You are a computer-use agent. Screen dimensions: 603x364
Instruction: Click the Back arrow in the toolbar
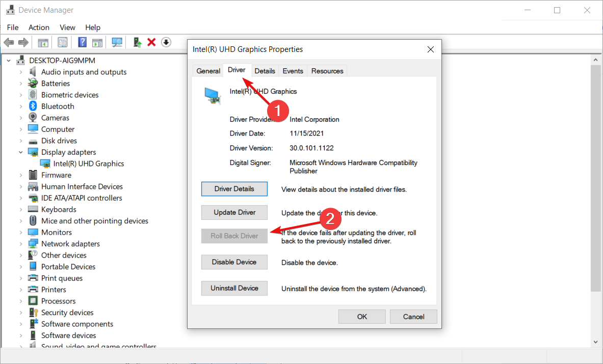pyautogui.click(x=9, y=42)
